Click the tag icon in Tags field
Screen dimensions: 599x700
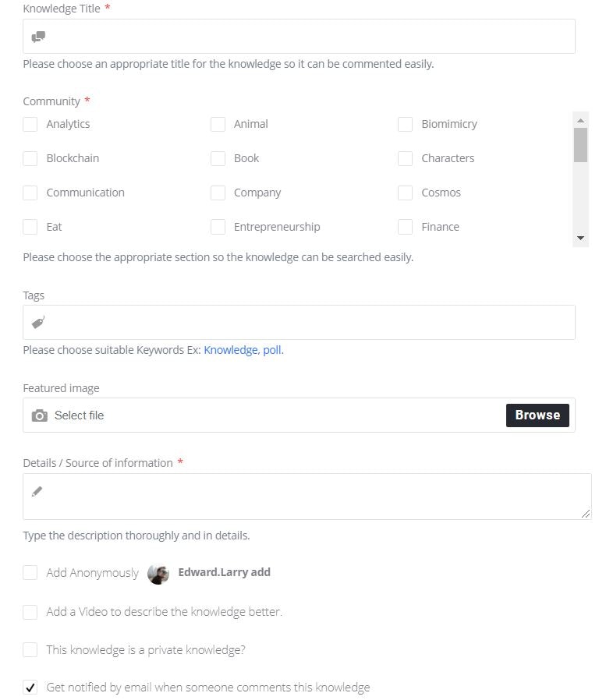click(38, 322)
